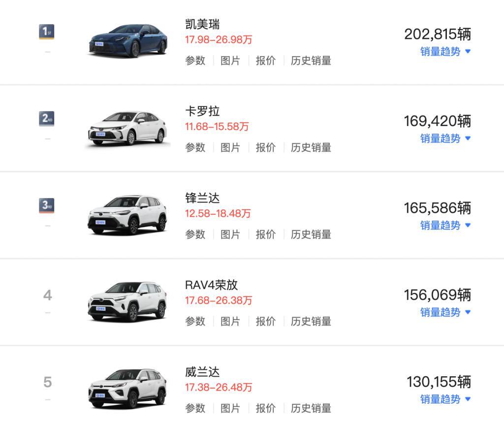
Task: Click the 3rd place rank badge icon
Action: pos(47,205)
